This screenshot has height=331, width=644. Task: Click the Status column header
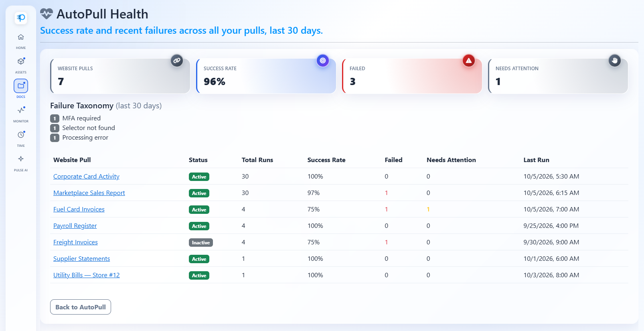[x=198, y=160]
